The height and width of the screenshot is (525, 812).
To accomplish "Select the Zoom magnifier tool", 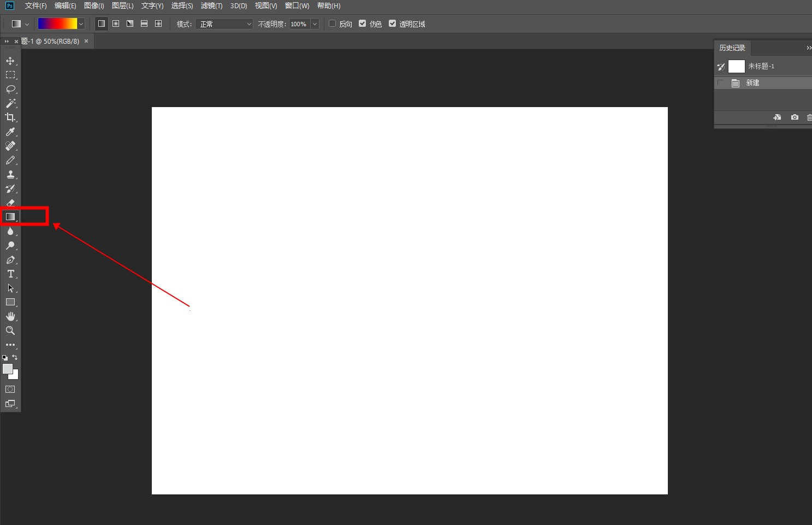I will (x=10, y=331).
